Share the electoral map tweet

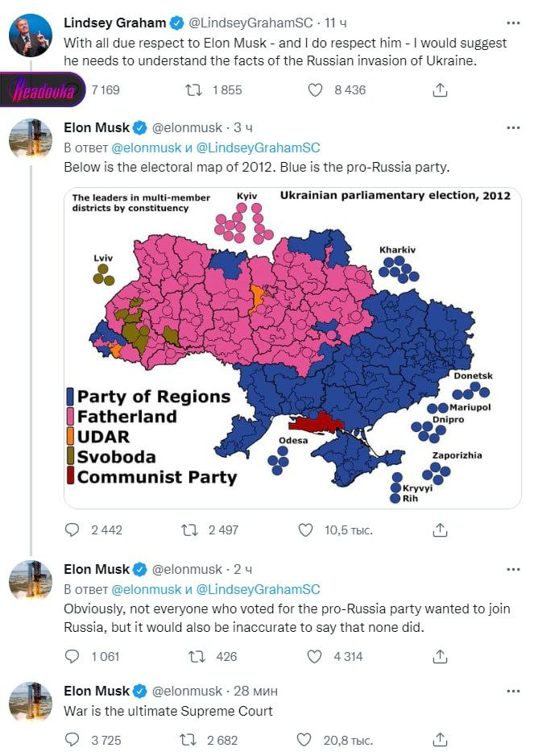(440, 530)
